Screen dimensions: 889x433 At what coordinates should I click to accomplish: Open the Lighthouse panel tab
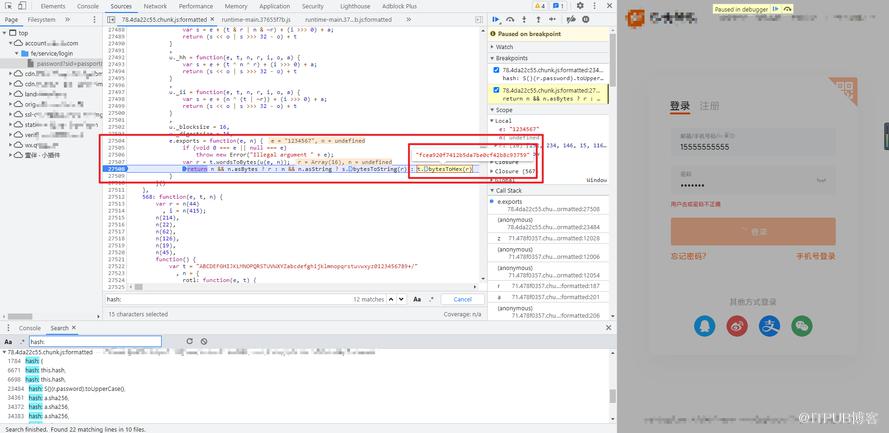tap(355, 6)
